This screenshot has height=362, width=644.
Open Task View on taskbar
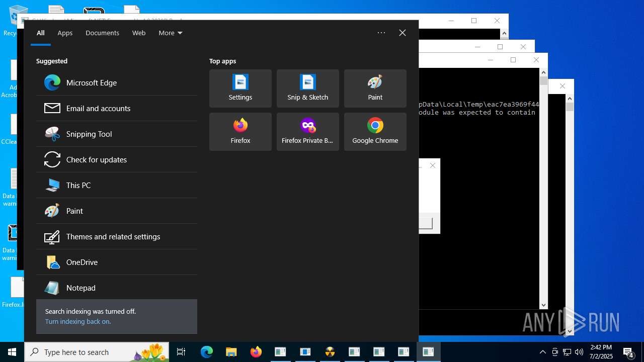click(x=181, y=352)
